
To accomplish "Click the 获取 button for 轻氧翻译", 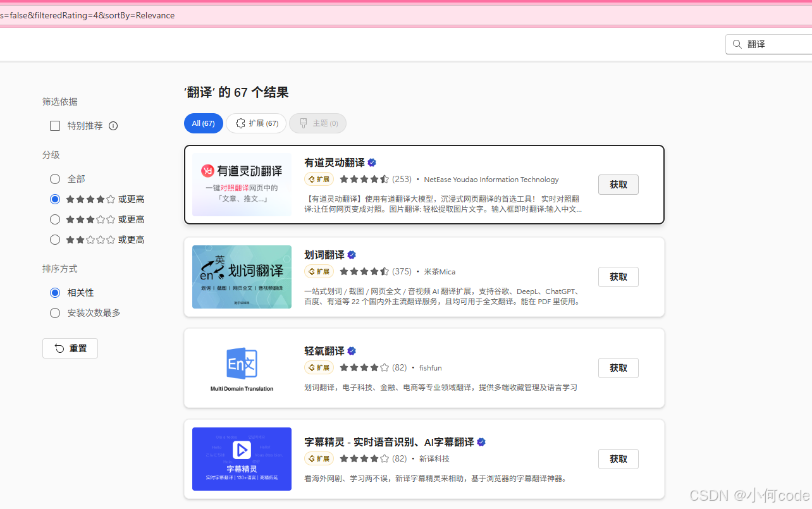I will coord(618,367).
